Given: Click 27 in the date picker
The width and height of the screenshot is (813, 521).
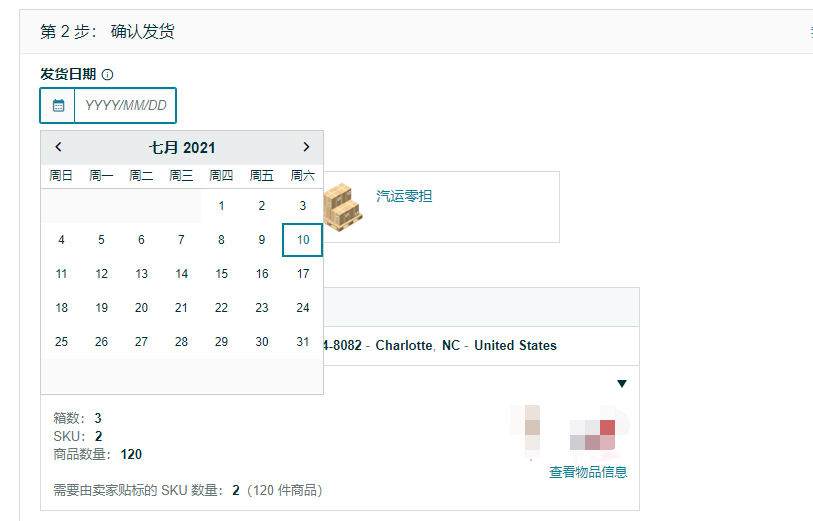Looking at the screenshot, I should tap(141, 342).
